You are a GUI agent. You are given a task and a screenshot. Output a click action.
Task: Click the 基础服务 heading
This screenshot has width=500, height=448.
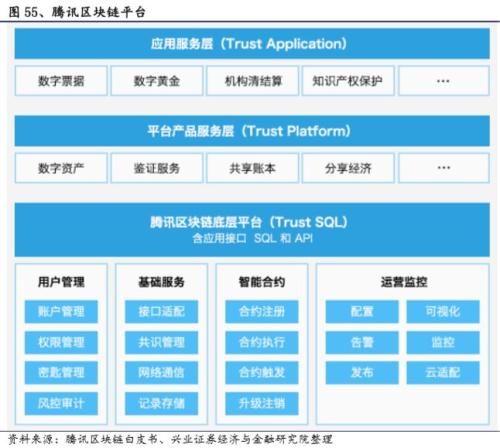click(161, 282)
